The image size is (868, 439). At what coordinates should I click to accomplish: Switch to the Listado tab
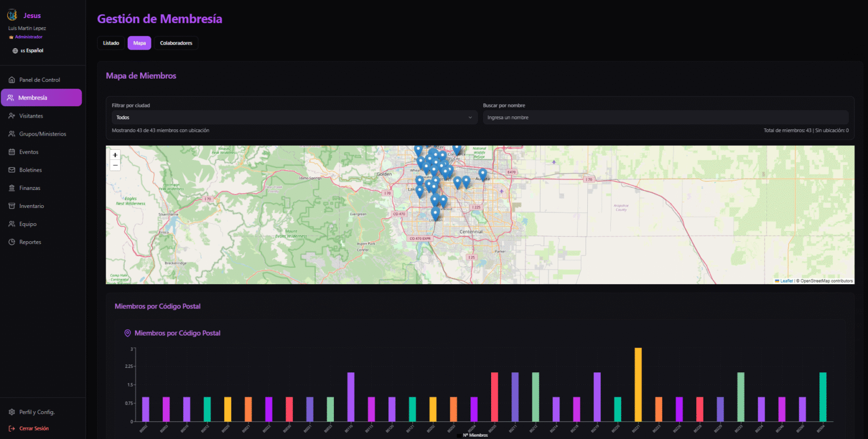[111, 43]
